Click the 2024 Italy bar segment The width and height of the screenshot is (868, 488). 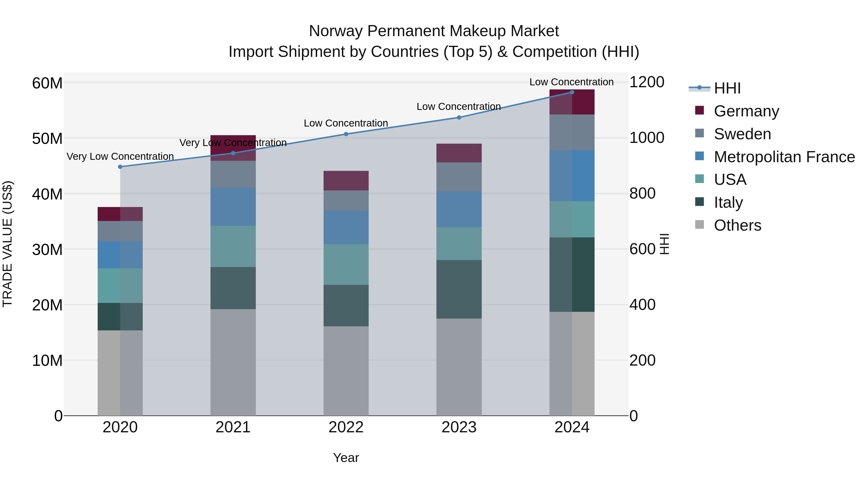[572, 274]
